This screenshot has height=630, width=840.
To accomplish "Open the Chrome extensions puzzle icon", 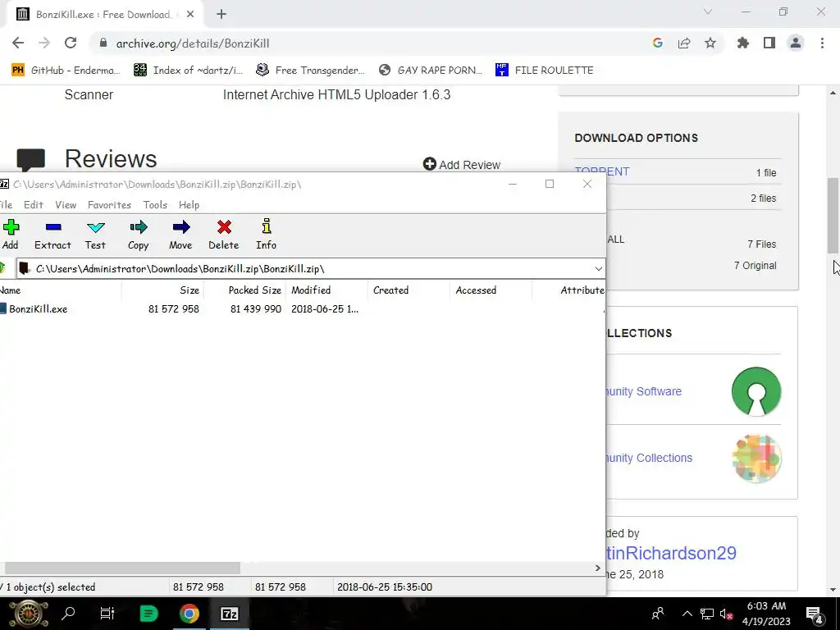I will tap(743, 43).
